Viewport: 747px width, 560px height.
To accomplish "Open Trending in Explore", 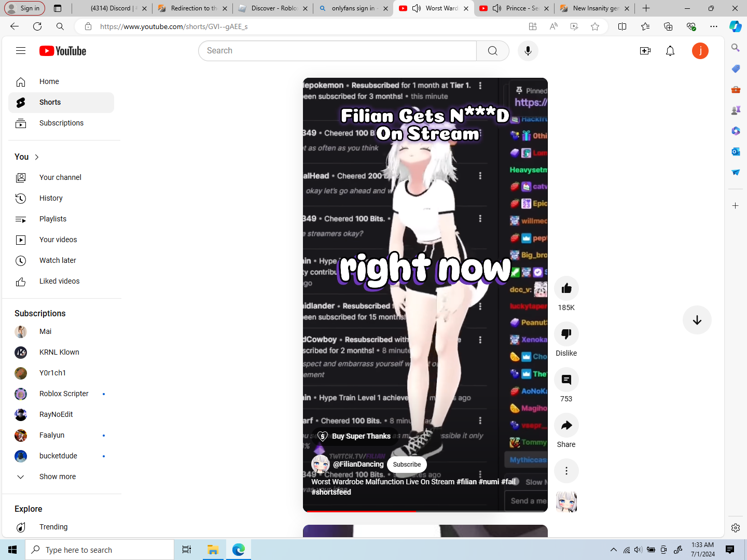I will 61,527.
